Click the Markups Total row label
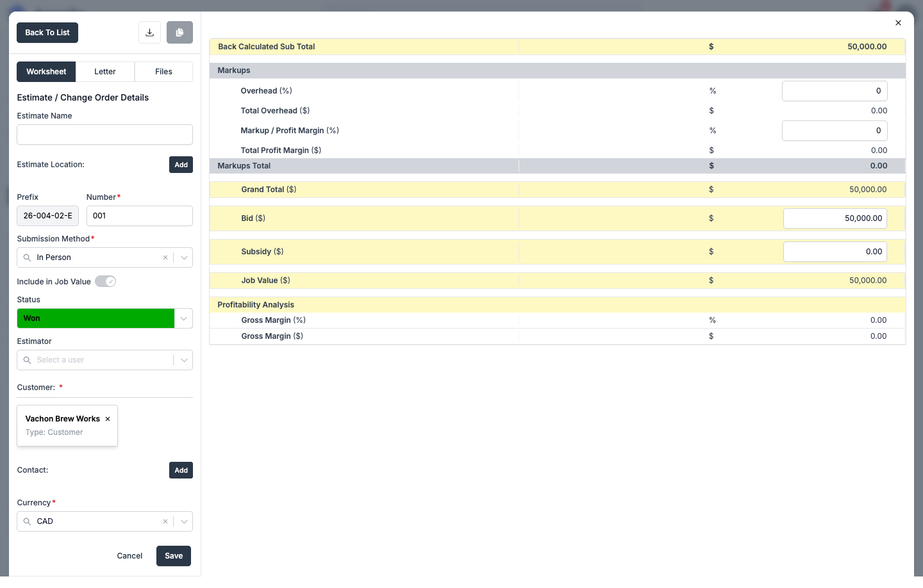This screenshot has height=588, width=923. tap(244, 166)
